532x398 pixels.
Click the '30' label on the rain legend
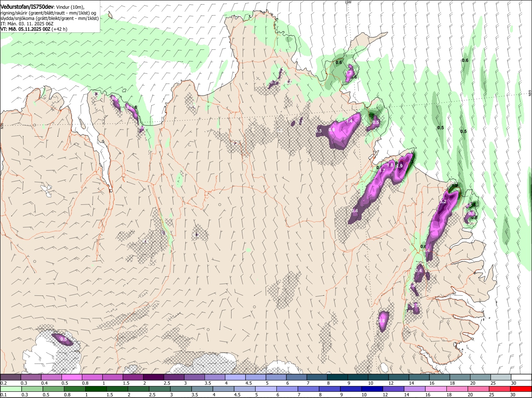click(x=513, y=394)
